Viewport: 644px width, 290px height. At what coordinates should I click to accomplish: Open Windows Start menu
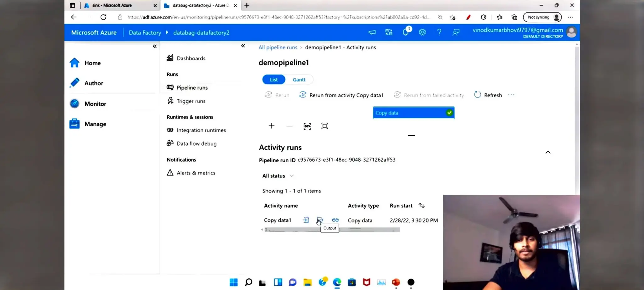coord(234,282)
